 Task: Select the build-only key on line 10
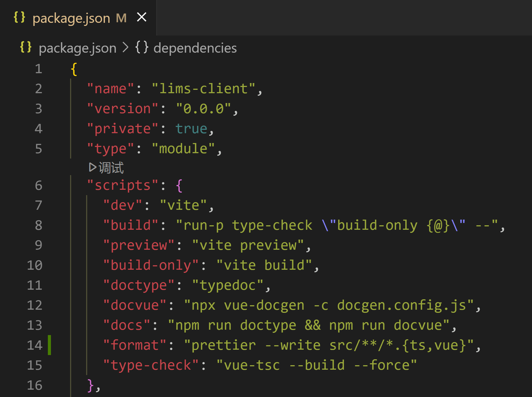[151, 265]
